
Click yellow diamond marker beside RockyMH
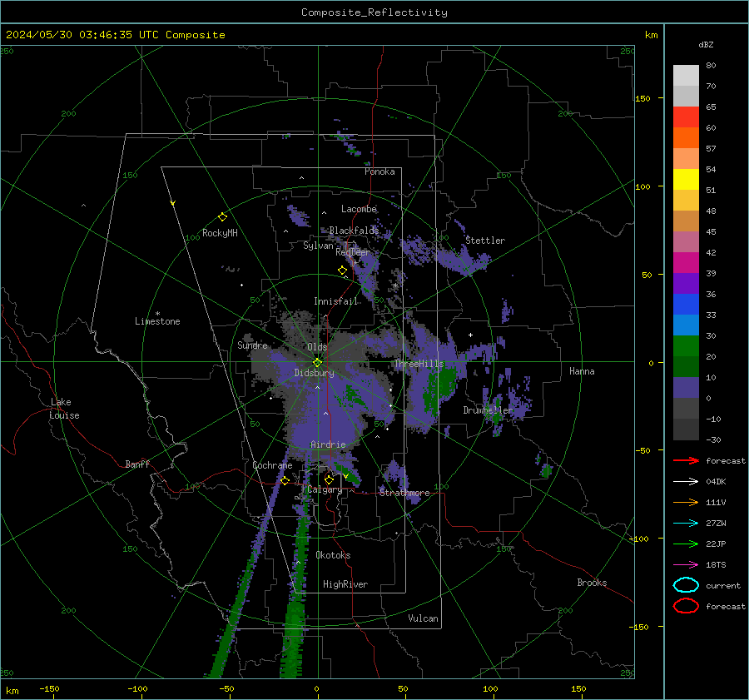tap(222, 217)
